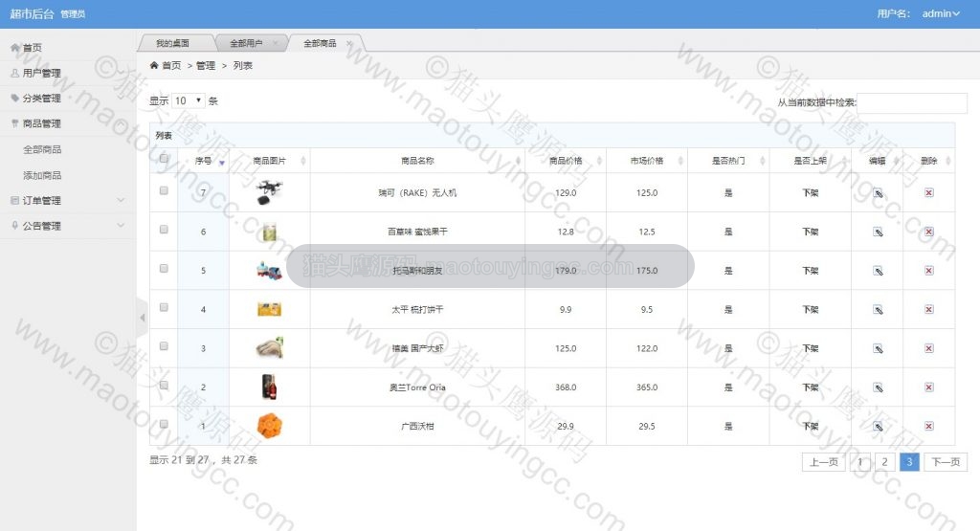Switch to 全部用户 tab
This screenshot has height=531, width=980.
[246, 43]
